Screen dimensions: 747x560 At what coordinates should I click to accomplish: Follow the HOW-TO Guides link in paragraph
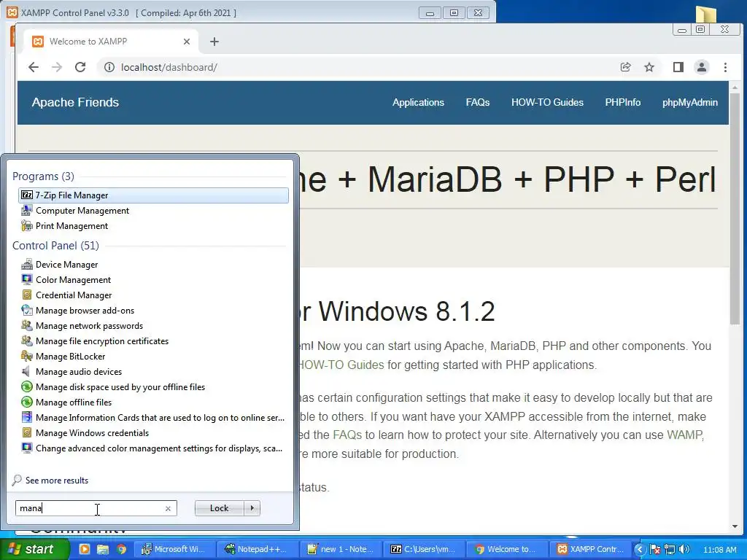pyautogui.click(x=341, y=365)
